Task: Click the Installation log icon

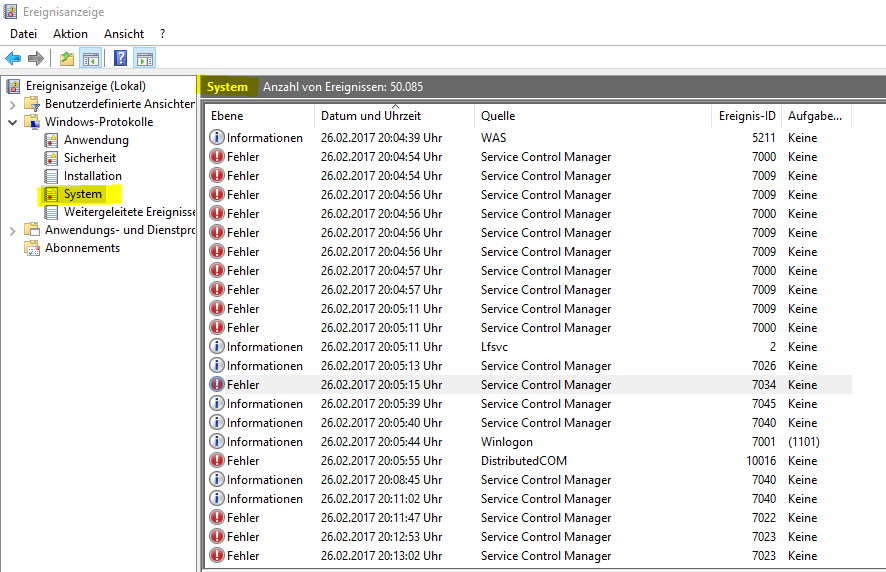Action: [51, 176]
